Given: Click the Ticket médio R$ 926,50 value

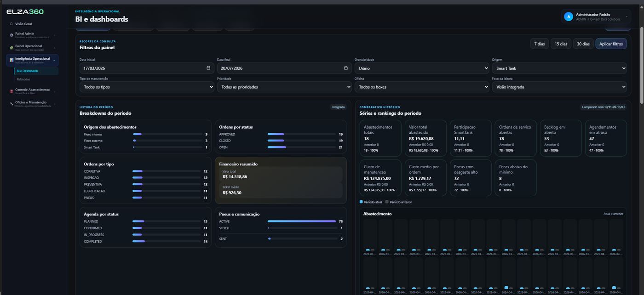Looking at the screenshot, I should [x=232, y=193].
